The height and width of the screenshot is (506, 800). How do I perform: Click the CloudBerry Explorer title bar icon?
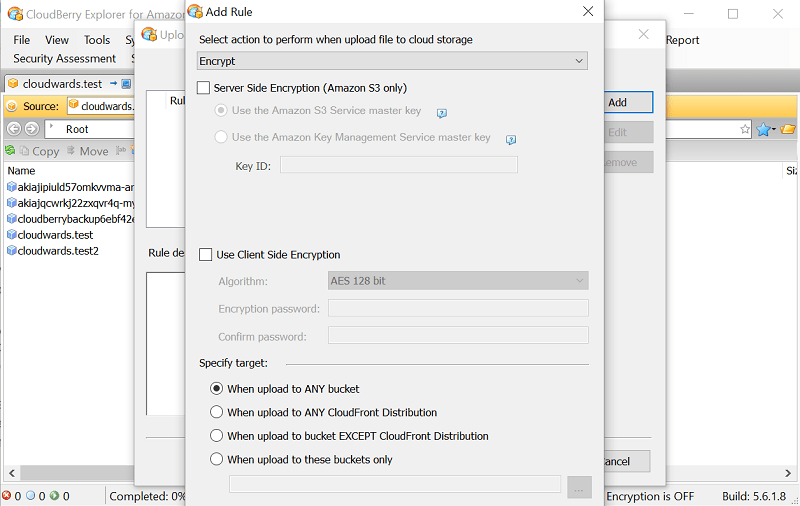pyautogui.click(x=15, y=14)
